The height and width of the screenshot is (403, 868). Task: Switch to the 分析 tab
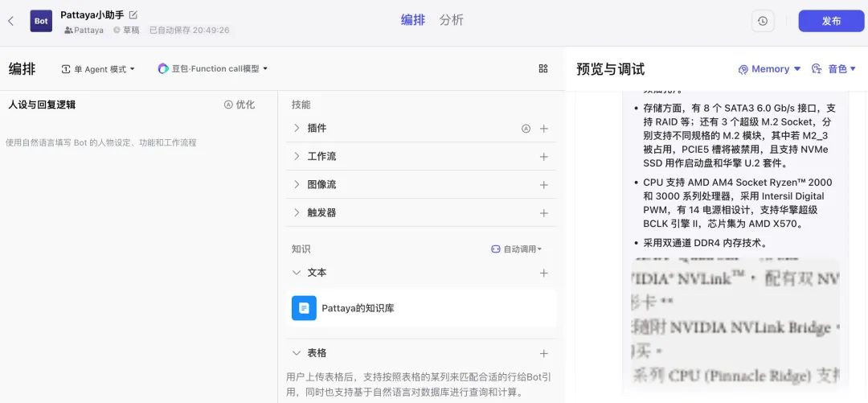tap(451, 20)
